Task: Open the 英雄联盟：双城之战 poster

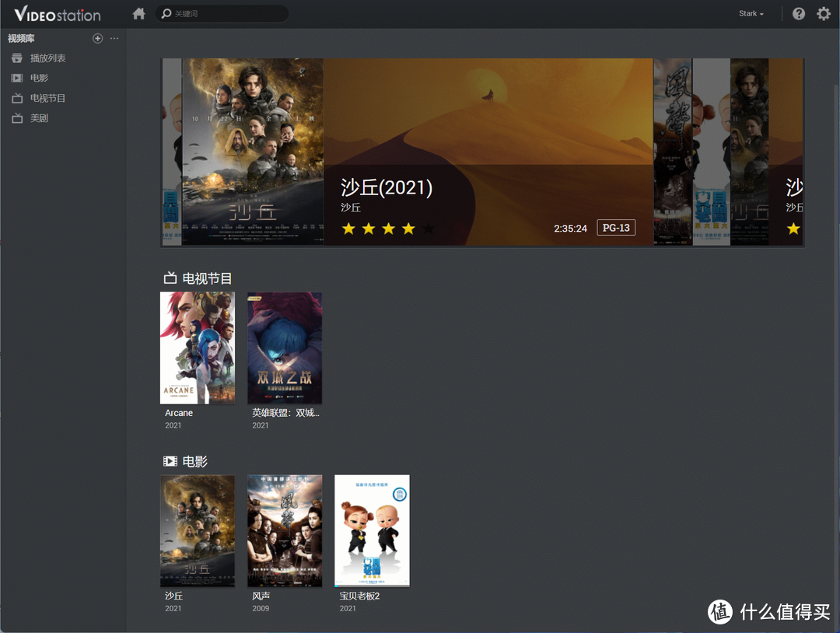Action: tap(285, 348)
